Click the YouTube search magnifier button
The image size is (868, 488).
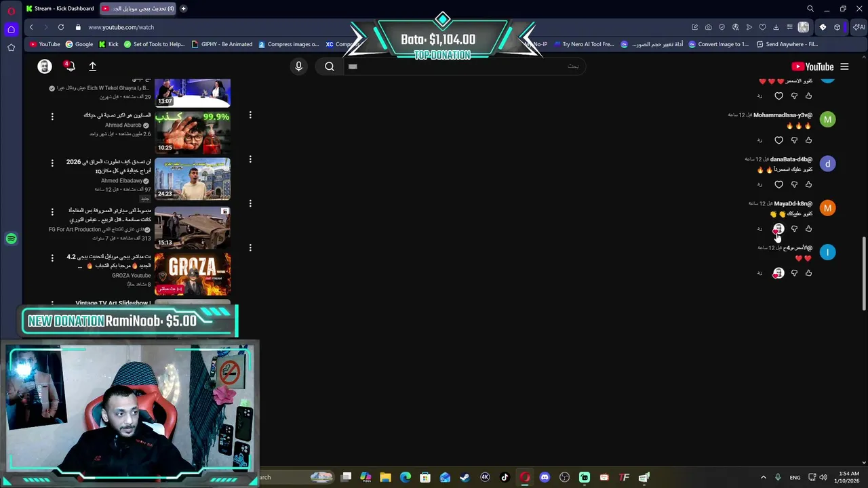pyautogui.click(x=330, y=66)
